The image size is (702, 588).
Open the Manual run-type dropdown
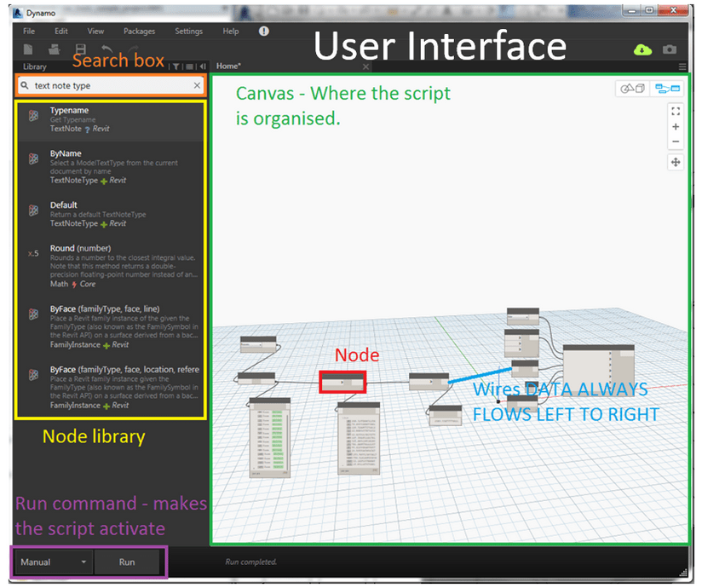coord(54,562)
